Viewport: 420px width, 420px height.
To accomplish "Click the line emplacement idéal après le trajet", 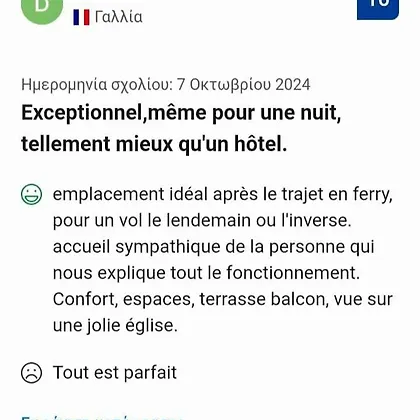I will [x=223, y=195].
